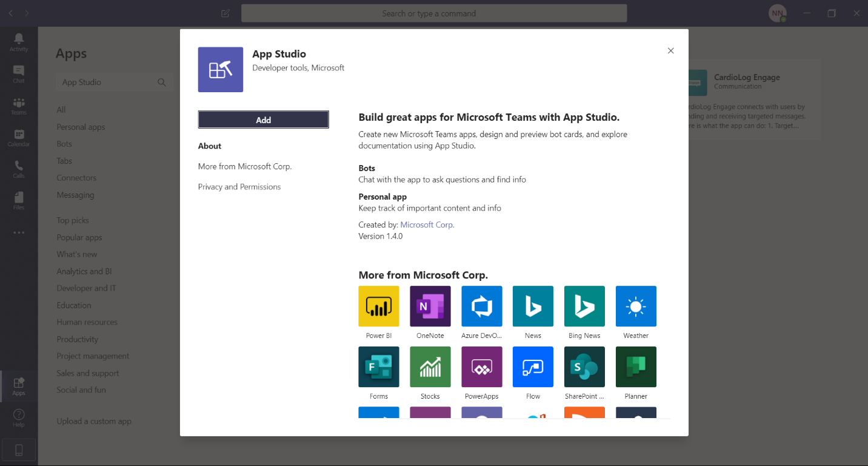Open Activity in the left sidebar
Image resolution: width=868 pixels, height=466 pixels.
[19, 42]
